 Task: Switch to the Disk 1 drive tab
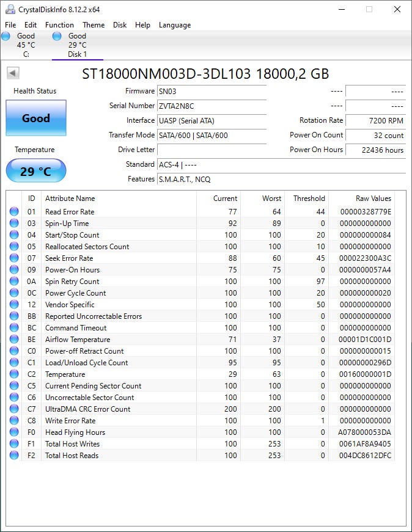[x=77, y=45]
